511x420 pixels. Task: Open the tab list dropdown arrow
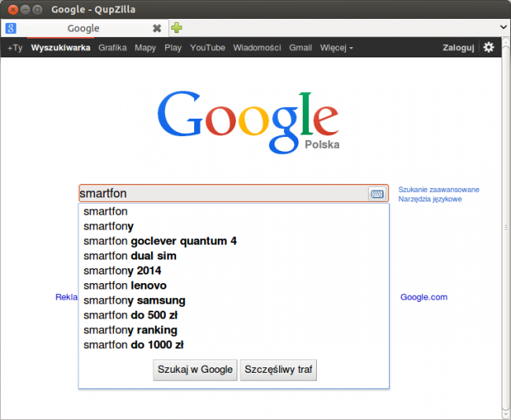point(503,27)
